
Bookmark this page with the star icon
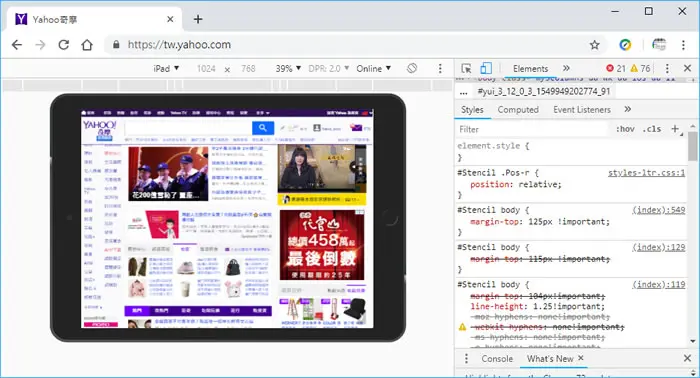[x=594, y=45]
